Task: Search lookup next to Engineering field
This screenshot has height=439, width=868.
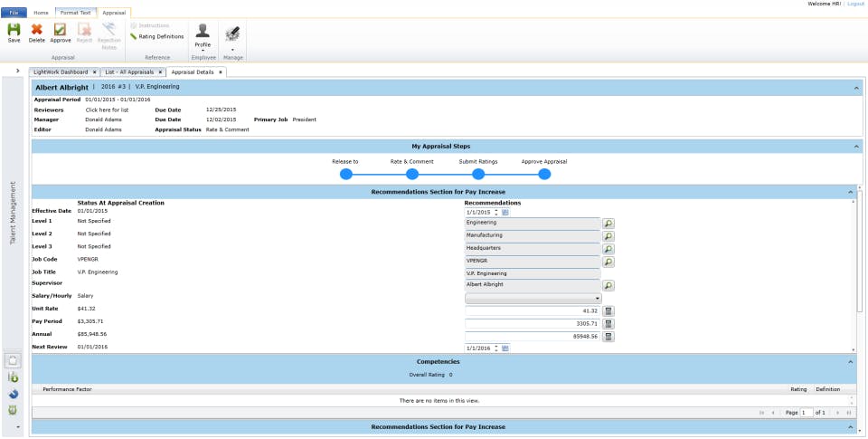Action: tap(609, 224)
